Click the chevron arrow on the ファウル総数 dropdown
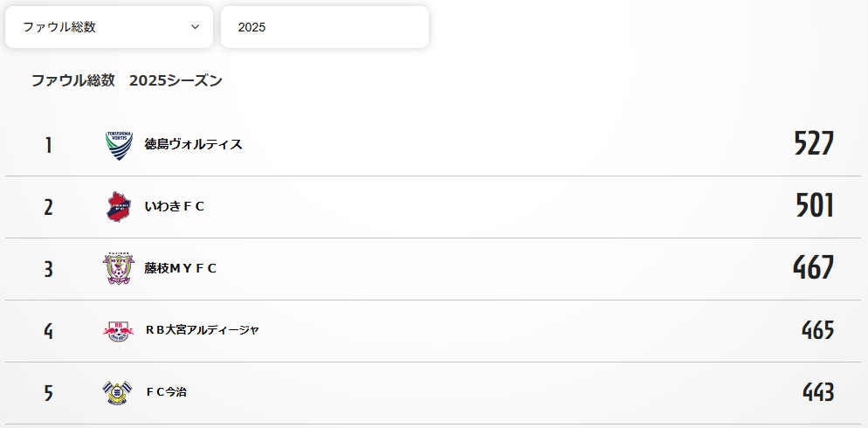Viewport: 868px width, 428px height. pos(196,27)
